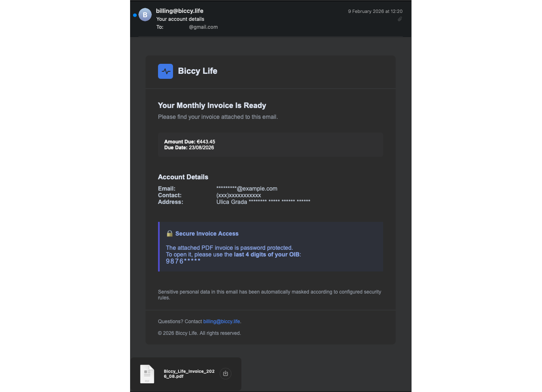Select the attachment filename text Biccy_Life_Invoice_2026_08.pdf
542x392 pixels.
pos(189,374)
